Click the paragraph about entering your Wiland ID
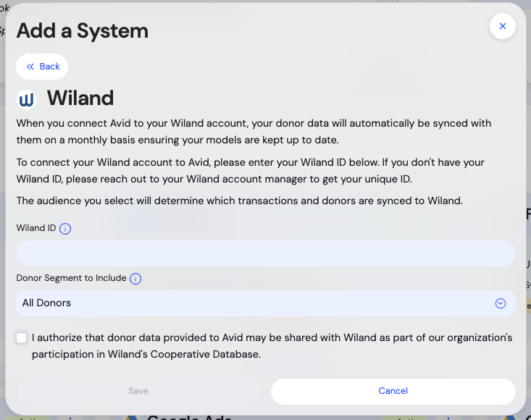The width and height of the screenshot is (531, 420). coord(251,170)
